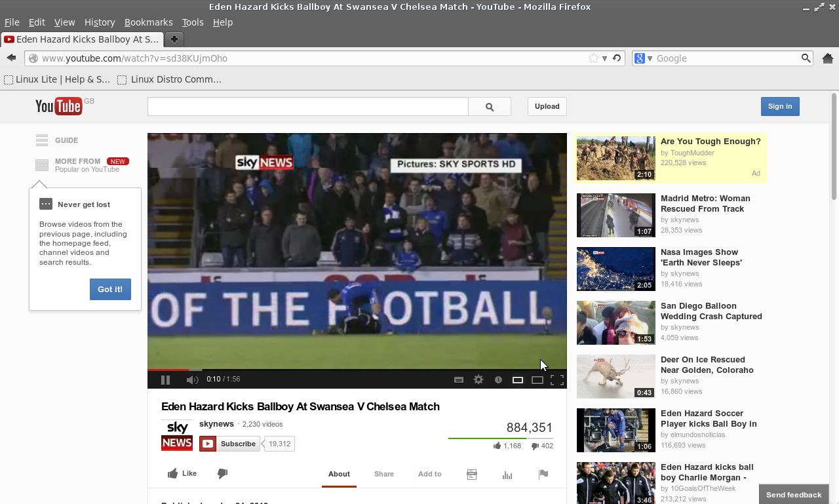This screenshot has width=839, height=504.
Task: Click the site identity globe icon
Action: [33, 58]
